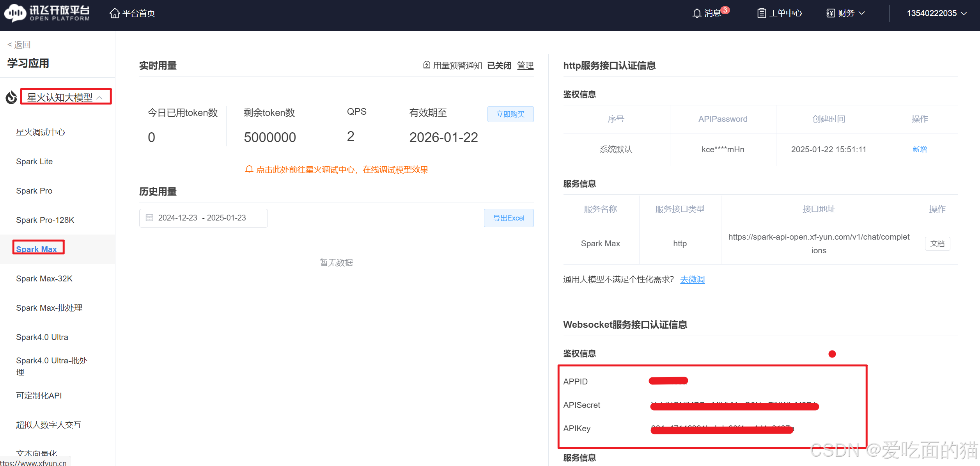Viewport: 980px width, 466px height.
Task: Click the 暂无数据 placeholder text
Action: tap(337, 263)
